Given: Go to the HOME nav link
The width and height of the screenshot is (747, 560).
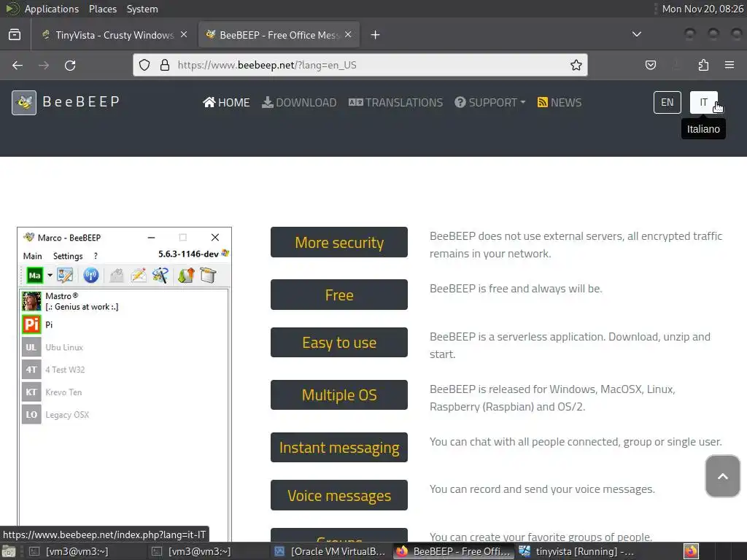Looking at the screenshot, I should (x=226, y=102).
